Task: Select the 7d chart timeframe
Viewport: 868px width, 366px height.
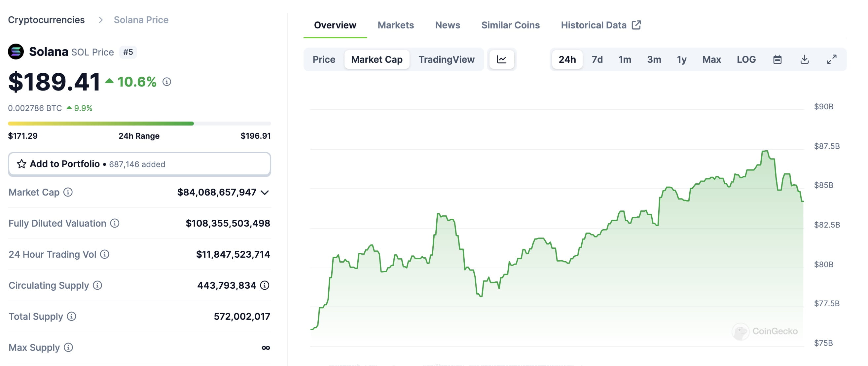Action: [597, 59]
